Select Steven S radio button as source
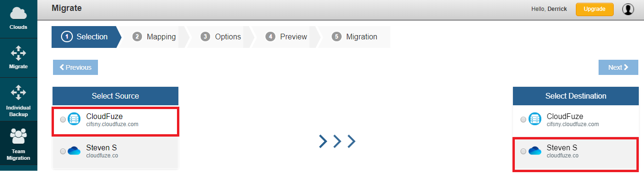 click(63, 151)
